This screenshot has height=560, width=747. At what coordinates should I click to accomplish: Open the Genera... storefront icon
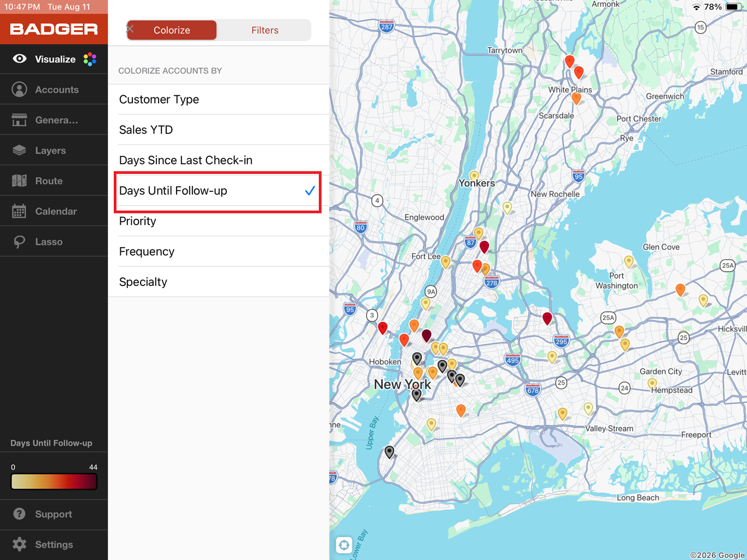(x=19, y=120)
